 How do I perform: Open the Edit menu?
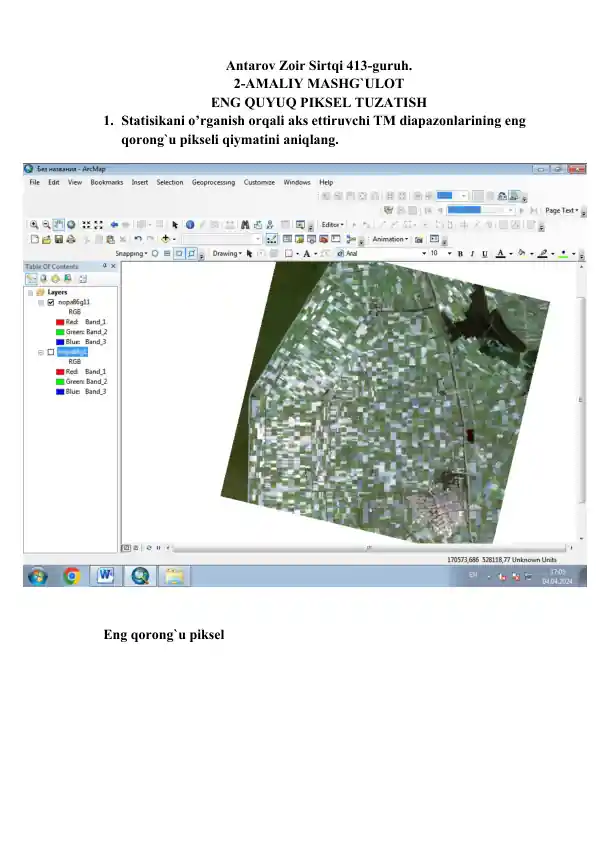(x=54, y=183)
